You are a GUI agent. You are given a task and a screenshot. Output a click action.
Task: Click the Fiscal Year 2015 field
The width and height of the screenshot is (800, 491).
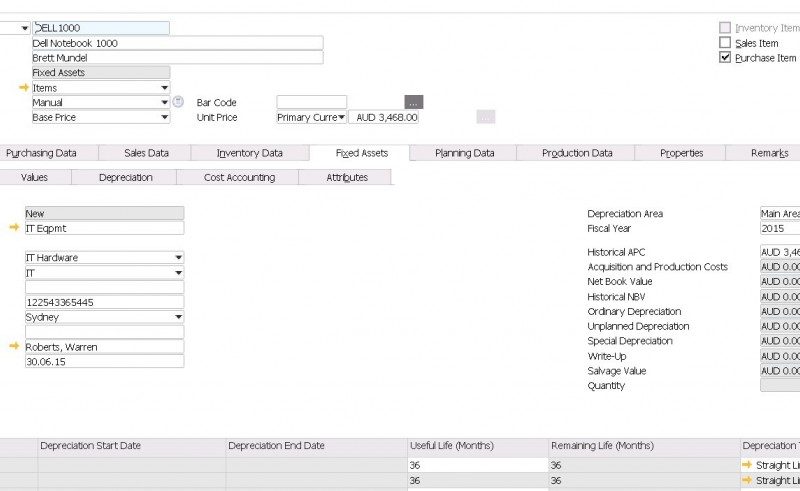tap(780, 228)
